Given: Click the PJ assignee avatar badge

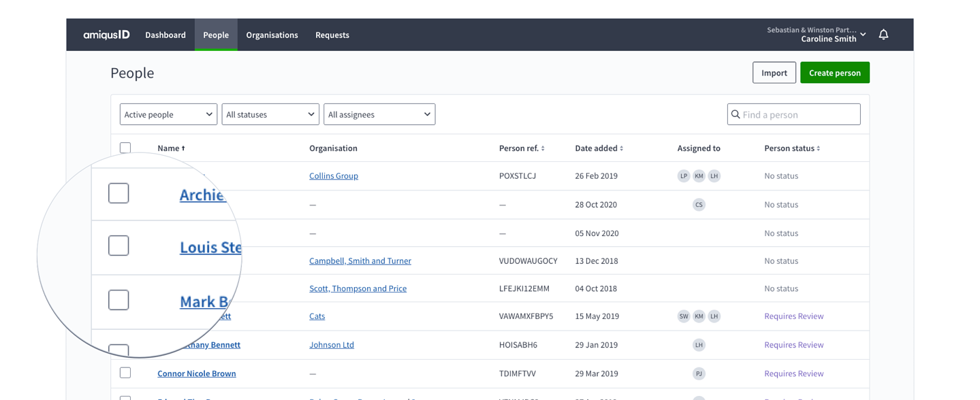Looking at the screenshot, I should tap(699, 373).
